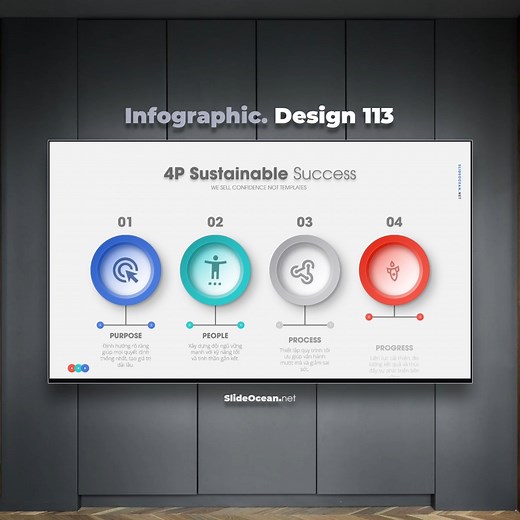Click the description text under PURPOSE
The height and width of the screenshot is (520, 520).
pyautogui.click(x=126, y=355)
